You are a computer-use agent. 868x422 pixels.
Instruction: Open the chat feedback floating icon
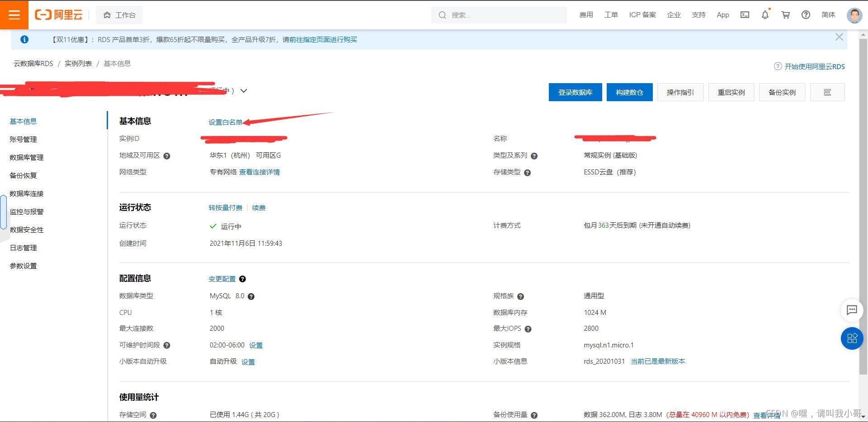(852, 310)
